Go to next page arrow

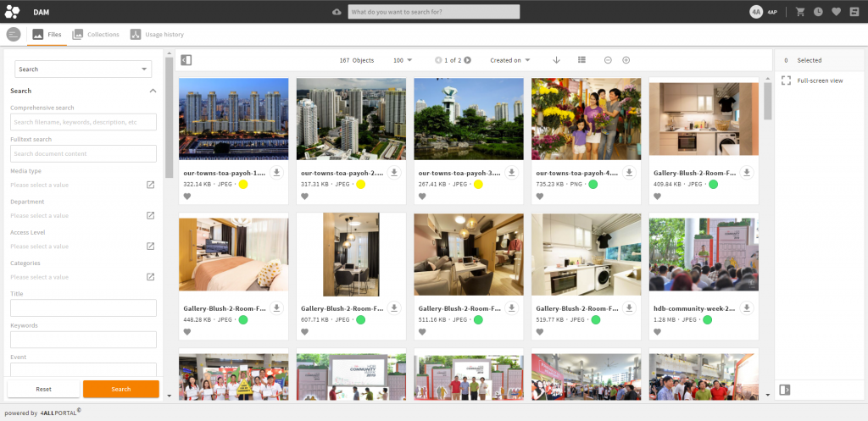pos(468,60)
